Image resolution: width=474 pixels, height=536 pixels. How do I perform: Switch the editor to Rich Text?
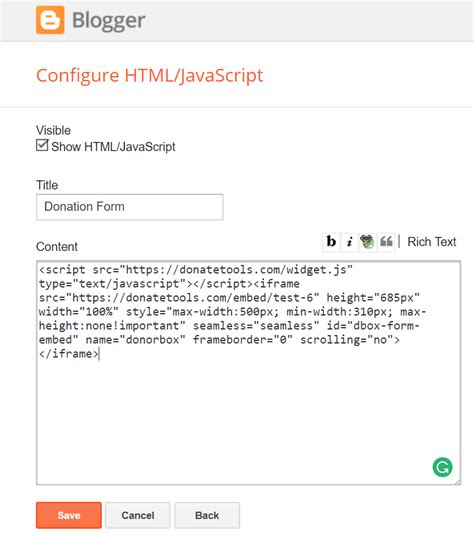coord(432,242)
